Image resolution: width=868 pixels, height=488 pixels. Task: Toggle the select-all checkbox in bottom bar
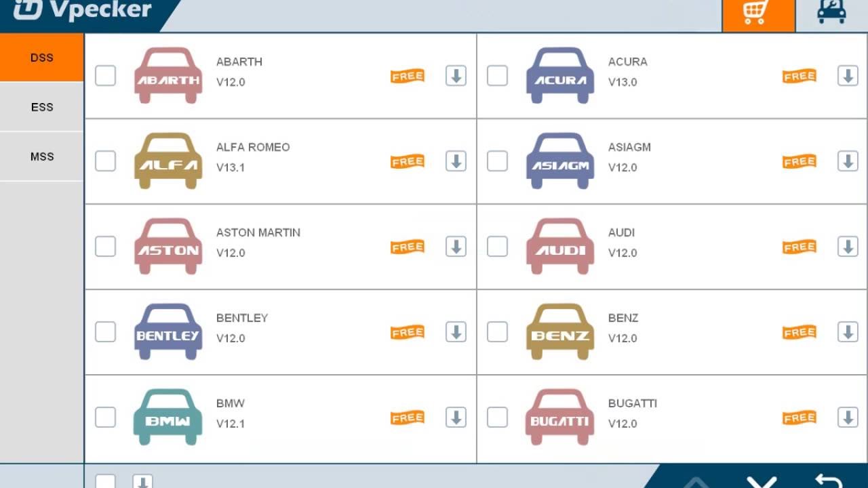(105, 481)
